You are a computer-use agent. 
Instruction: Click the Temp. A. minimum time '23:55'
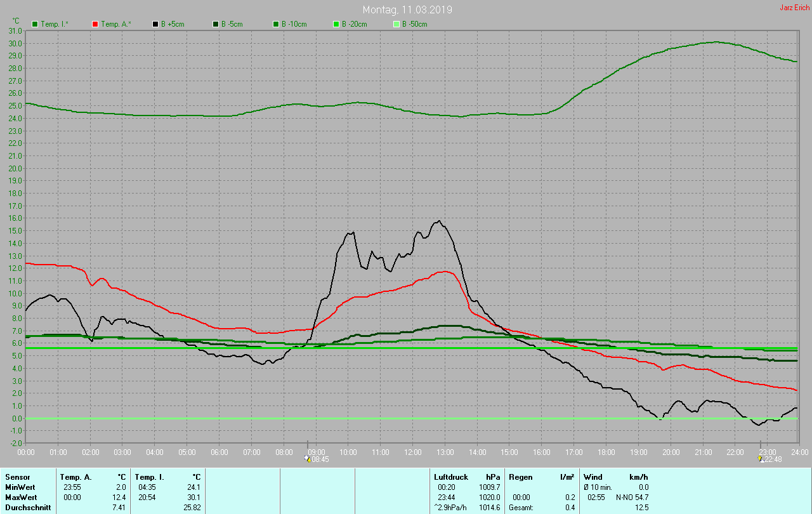click(72, 487)
